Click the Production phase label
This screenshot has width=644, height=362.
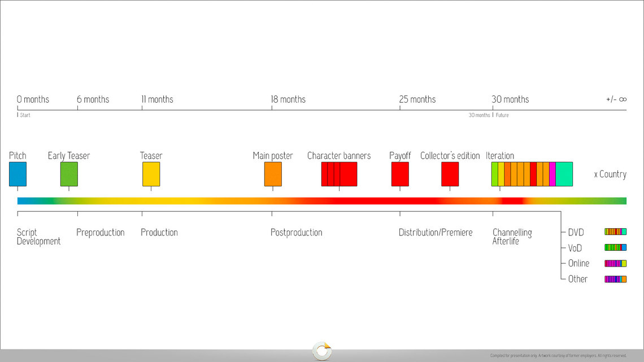pos(159,233)
